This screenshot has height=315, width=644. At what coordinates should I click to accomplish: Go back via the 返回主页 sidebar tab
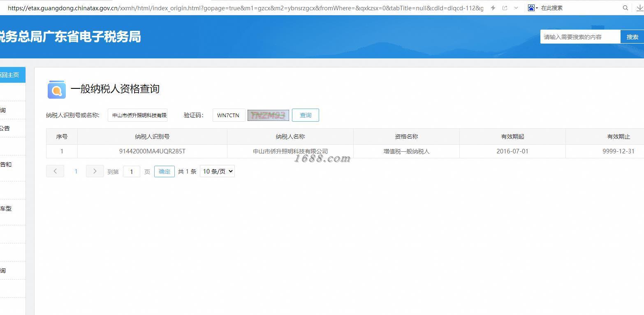click(12, 75)
